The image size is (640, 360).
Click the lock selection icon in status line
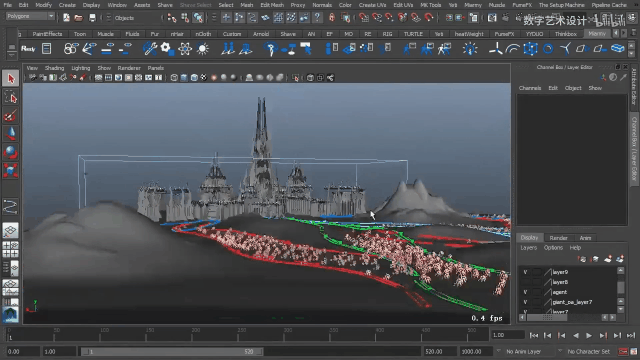tap(331, 18)
